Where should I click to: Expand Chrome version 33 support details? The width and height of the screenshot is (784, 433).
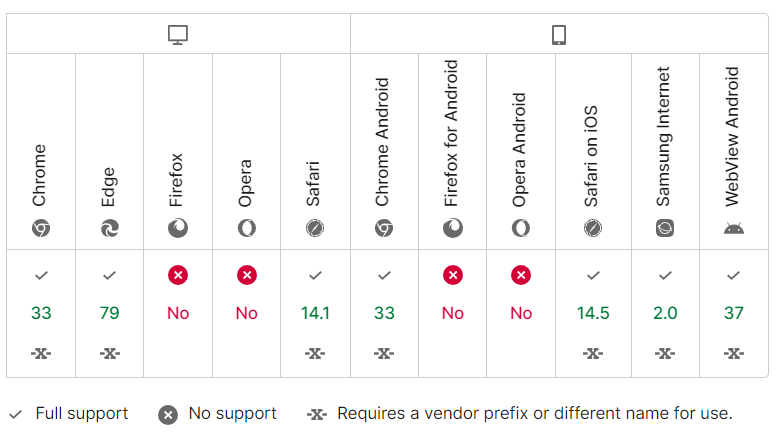pyautogui.click(x=41, y=313)
